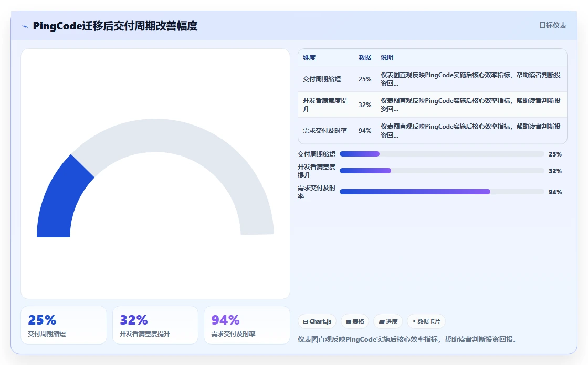Click the 数据卡片 tag chip
Image resolution: width=588 pixels, height=365 pixels.
[x=426, y=321]
